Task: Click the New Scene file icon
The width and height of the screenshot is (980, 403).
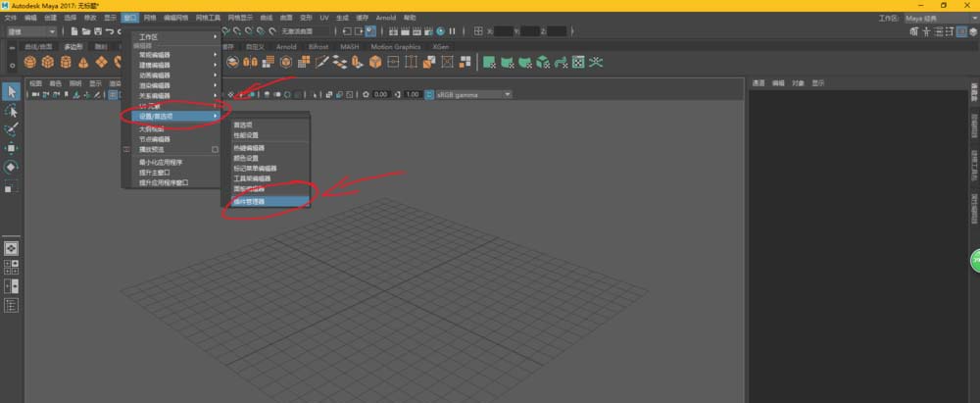Action: [74, 31]
